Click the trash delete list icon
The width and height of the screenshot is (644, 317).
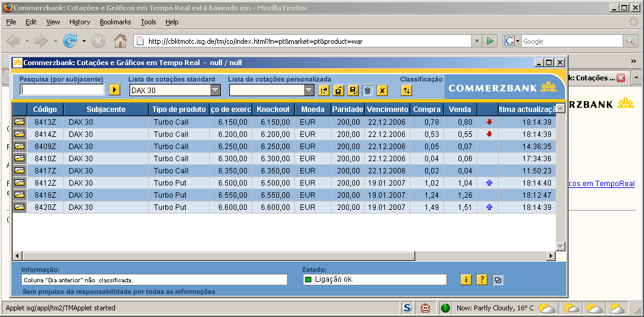click(367, 91)
